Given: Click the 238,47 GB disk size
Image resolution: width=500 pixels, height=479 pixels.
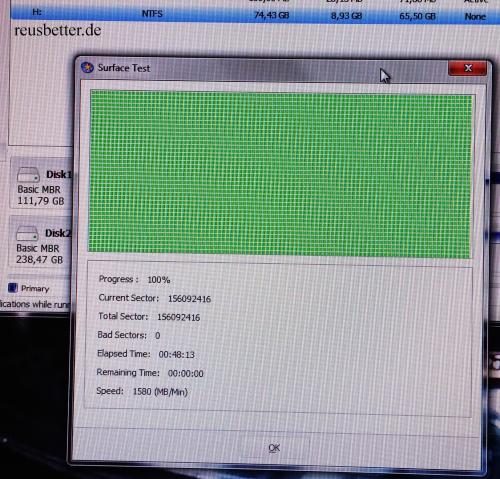Looking at the screenshot, I should [39, 260].
